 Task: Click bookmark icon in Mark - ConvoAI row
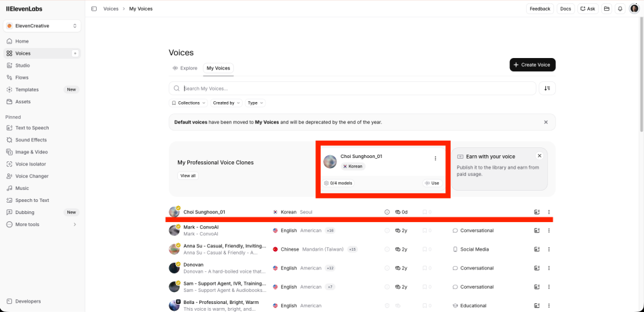point(425,231)
